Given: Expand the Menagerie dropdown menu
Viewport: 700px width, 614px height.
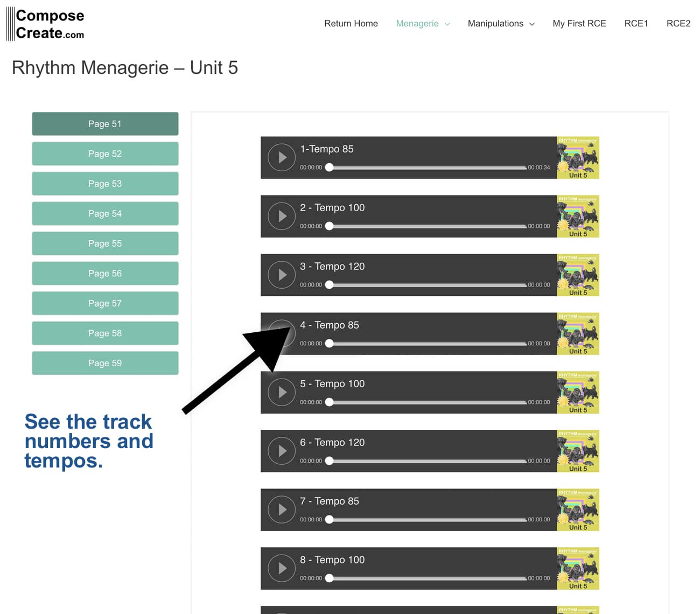Looking at the screenshot, I should 418,24.
